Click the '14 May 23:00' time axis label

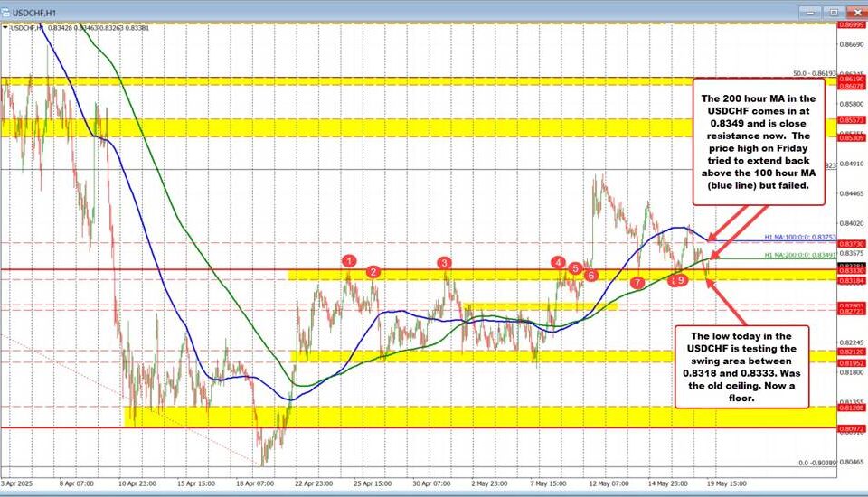(x=668, y=483)
